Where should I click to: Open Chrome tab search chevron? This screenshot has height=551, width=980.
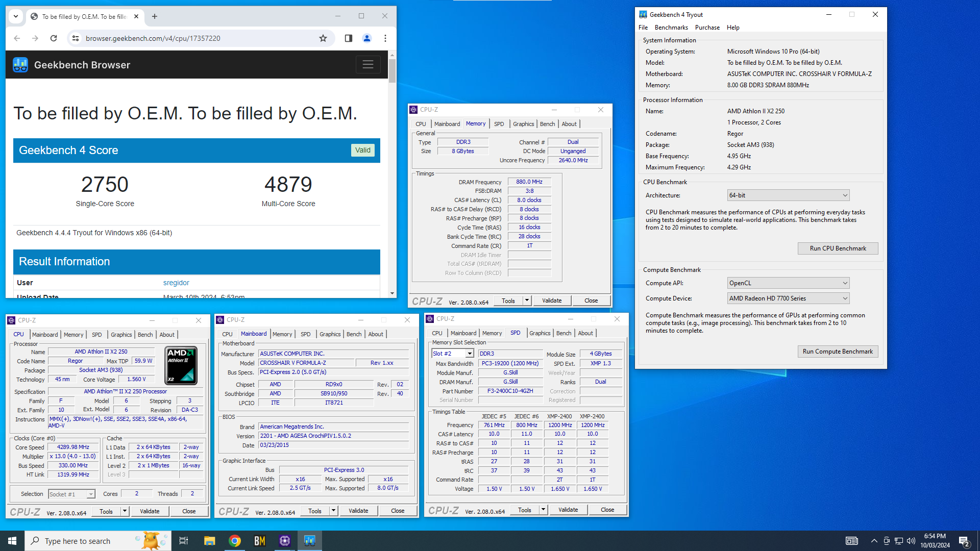coord(16,16)
